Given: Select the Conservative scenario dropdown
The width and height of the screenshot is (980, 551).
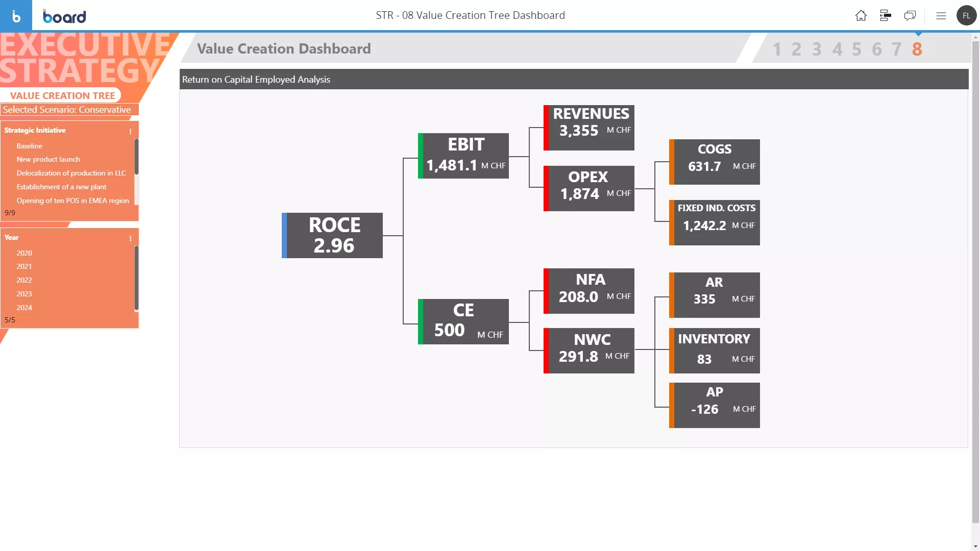Looking at the screenshot, I should tap(67, 110).
